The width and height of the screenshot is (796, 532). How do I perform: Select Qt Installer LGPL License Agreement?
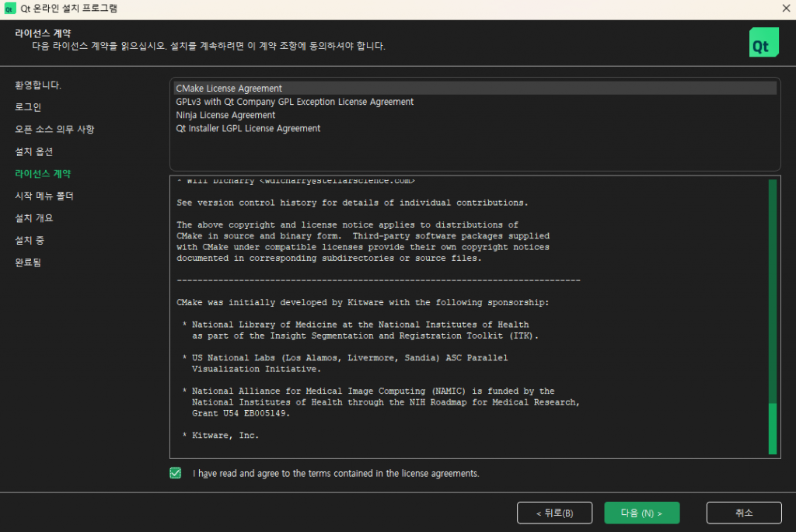248,128
